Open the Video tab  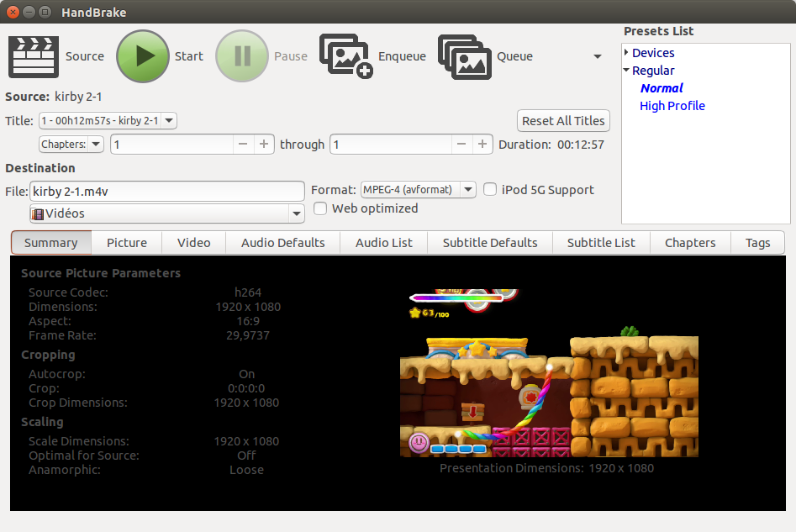point(194,243)
